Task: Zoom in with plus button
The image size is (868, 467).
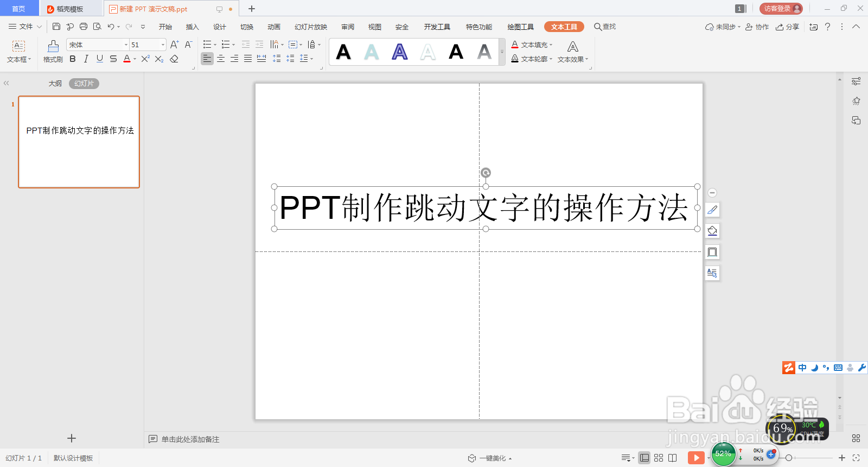Action: click(x=842, y=458)
